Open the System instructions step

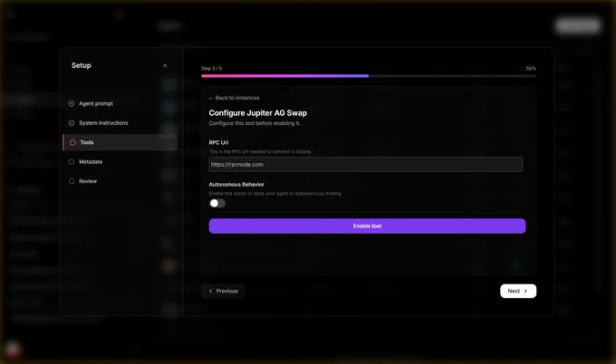(103, 123)
